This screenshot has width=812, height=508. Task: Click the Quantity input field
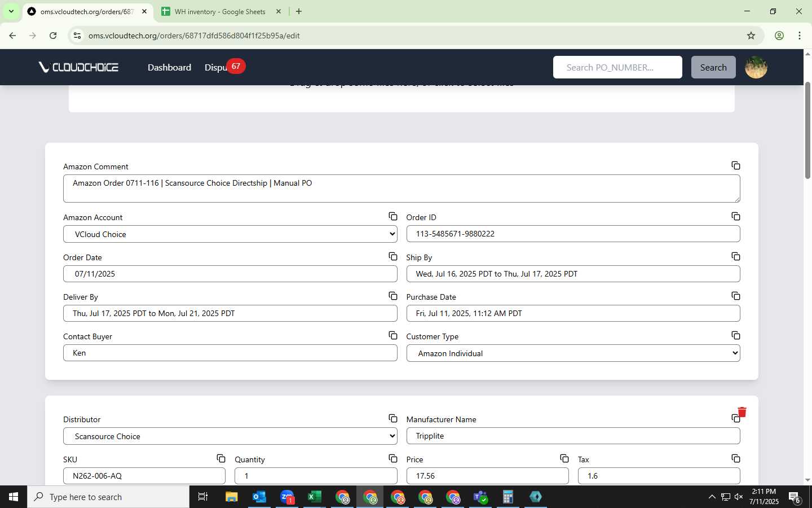click(316, 476)
